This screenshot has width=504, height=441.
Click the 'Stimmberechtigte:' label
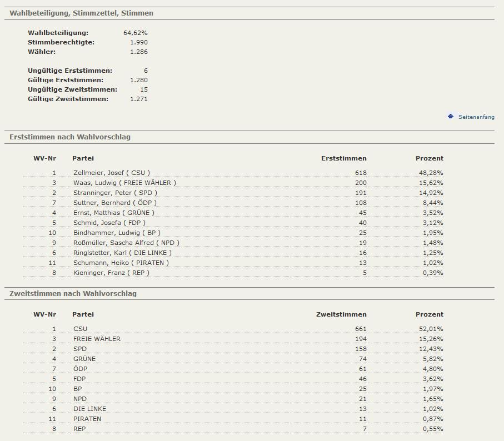[x=61, y=42]
